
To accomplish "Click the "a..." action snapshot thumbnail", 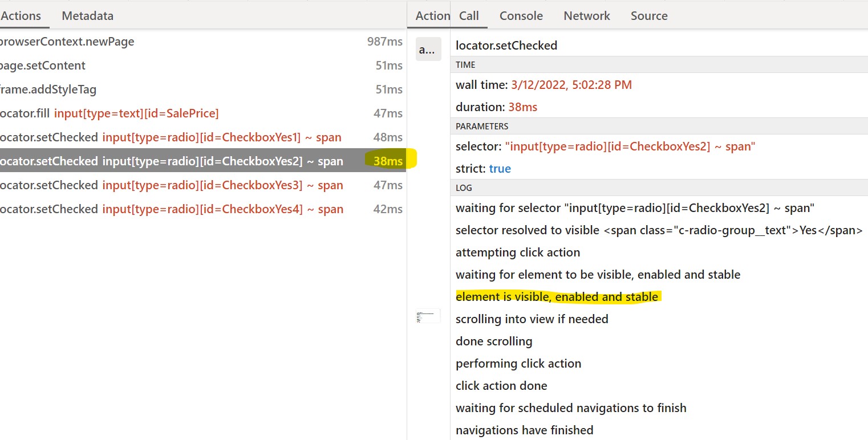I will [428, 49].
